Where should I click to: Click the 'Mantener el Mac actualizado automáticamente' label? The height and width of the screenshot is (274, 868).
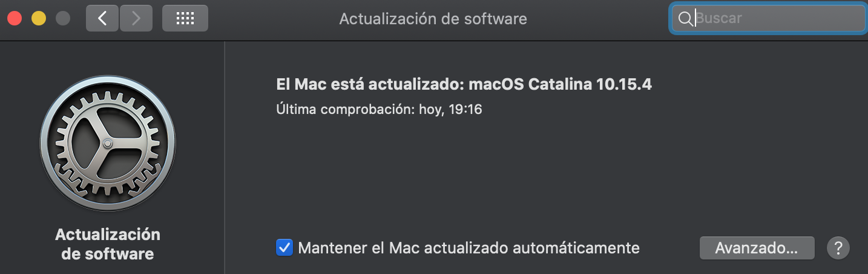pos(469,247)
